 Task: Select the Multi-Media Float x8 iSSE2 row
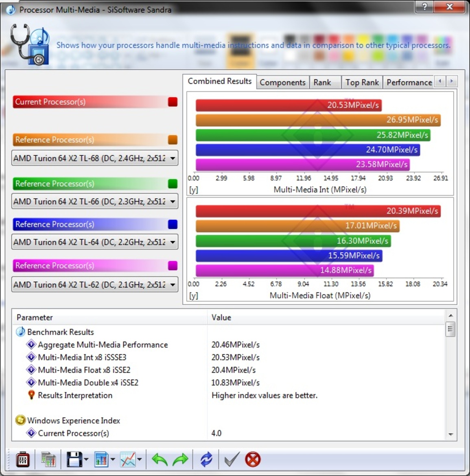pos(228,370)
